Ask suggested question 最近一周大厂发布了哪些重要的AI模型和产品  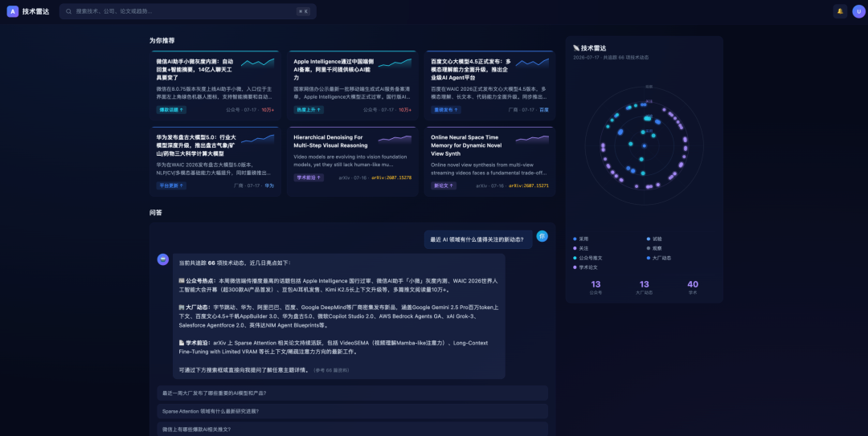352,393
